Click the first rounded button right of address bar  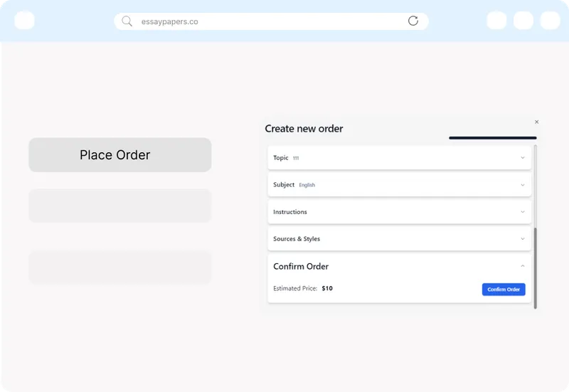[496, 21]
